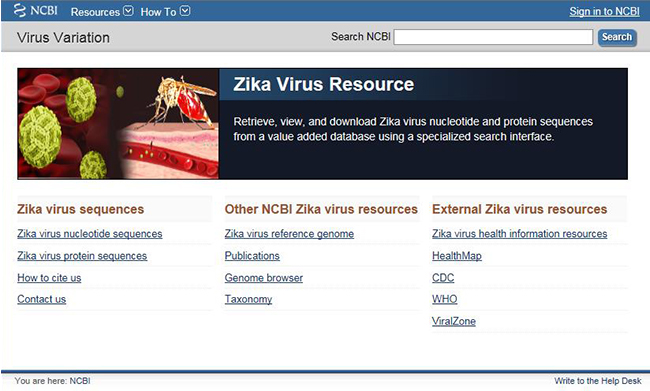Open the Genome browser link

coord(264,278)
